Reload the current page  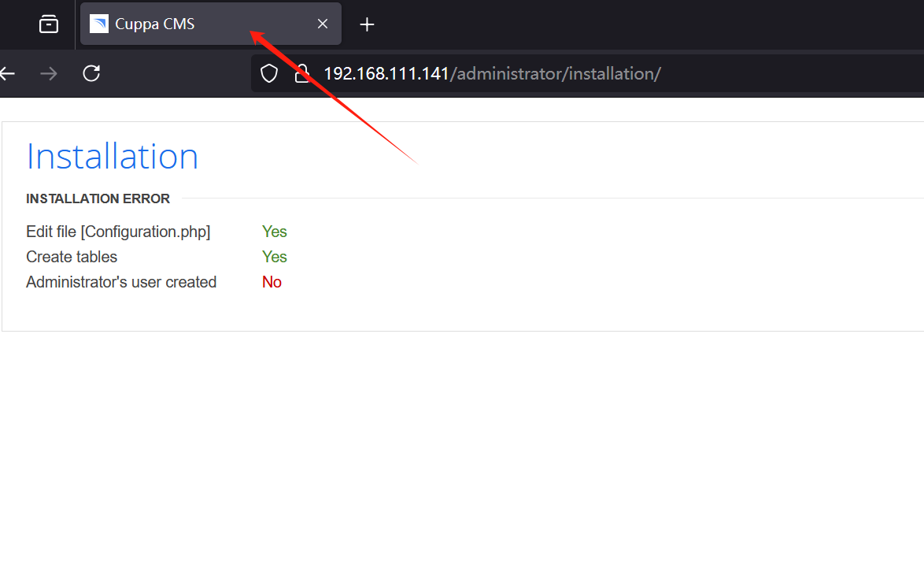click(91, 74)
